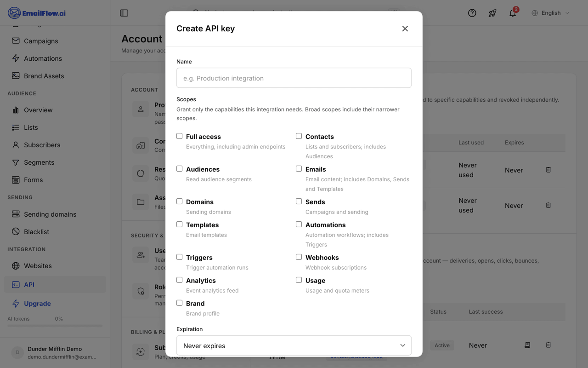Open logs icon for Active webhook
588x368 pixels.
[527, 345]
